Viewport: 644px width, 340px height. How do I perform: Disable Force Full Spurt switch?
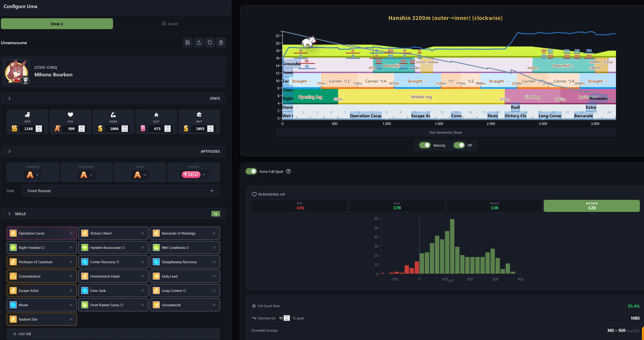tap(251, 171)
